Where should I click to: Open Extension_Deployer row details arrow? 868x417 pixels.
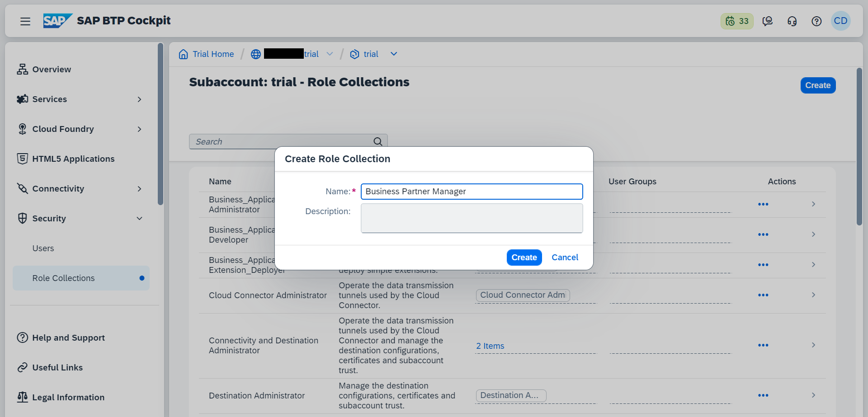813,265
